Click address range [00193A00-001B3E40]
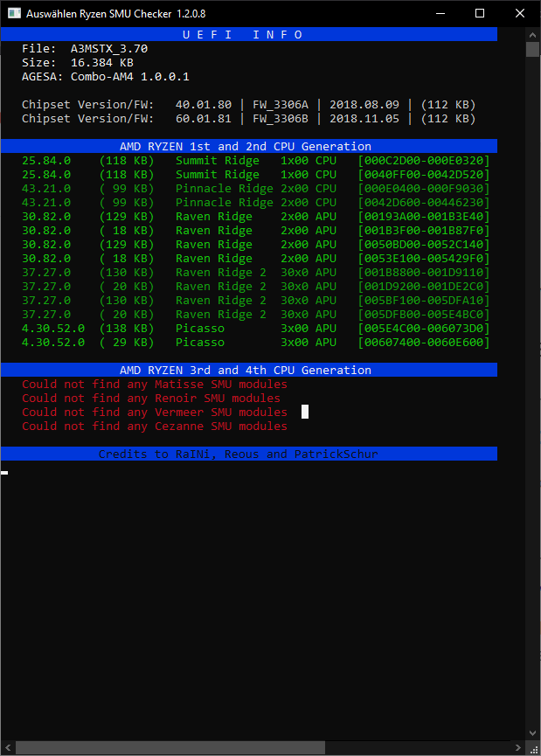This screenshot has width=541, height=756. 424,217
